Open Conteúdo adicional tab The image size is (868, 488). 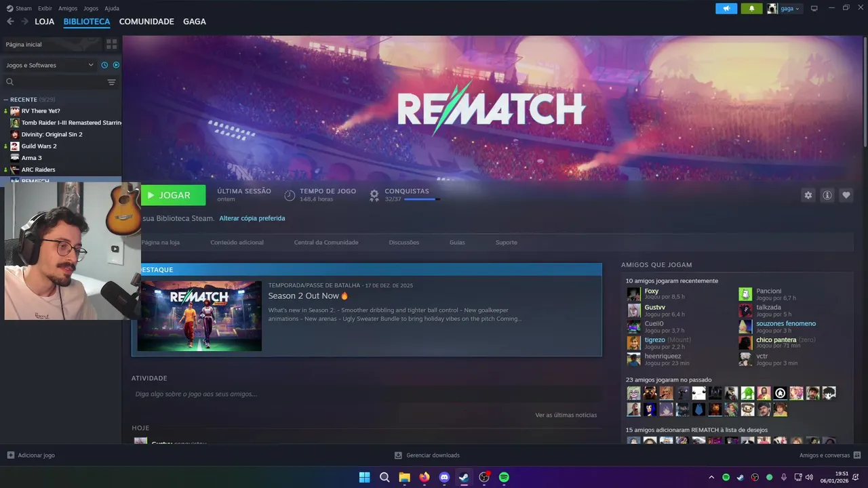click(x=237, y=243)
